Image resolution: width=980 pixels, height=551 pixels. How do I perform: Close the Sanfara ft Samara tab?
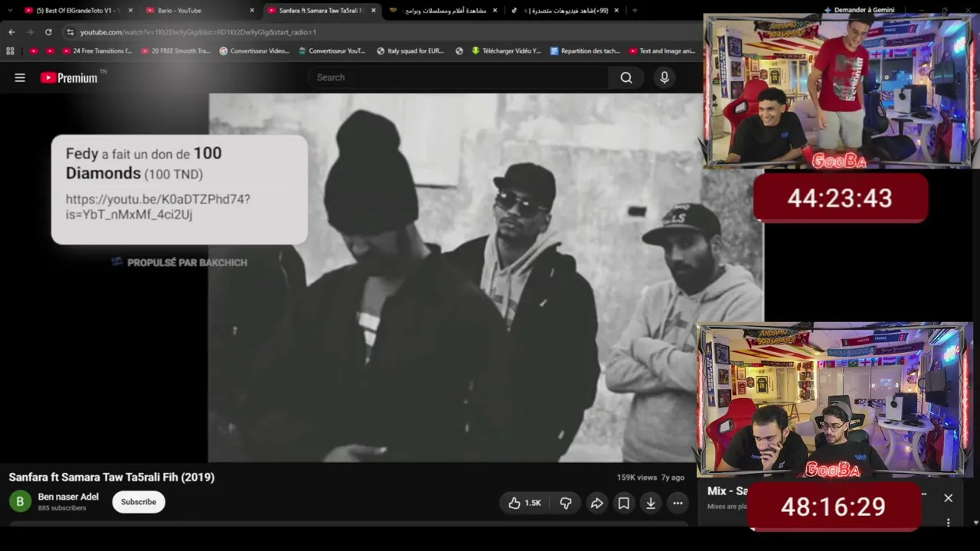coord(374,11)
